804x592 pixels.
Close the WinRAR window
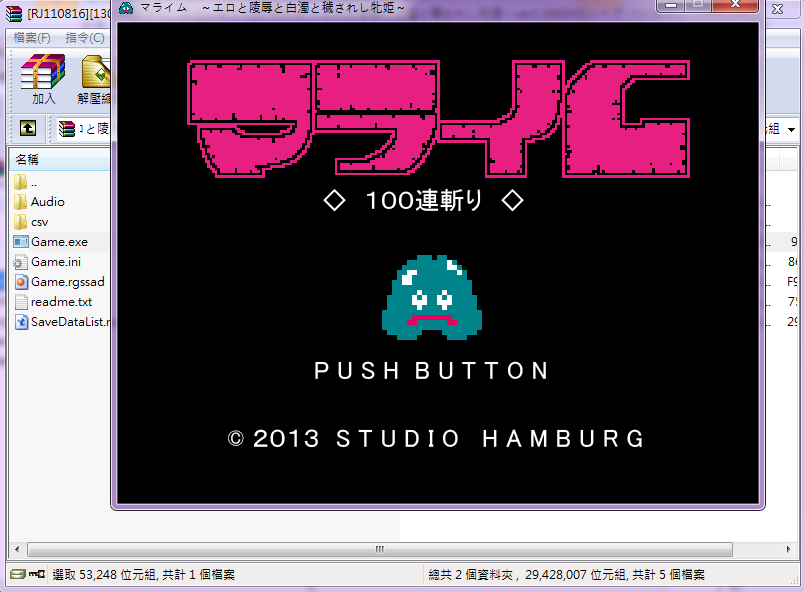pos(777,9)
